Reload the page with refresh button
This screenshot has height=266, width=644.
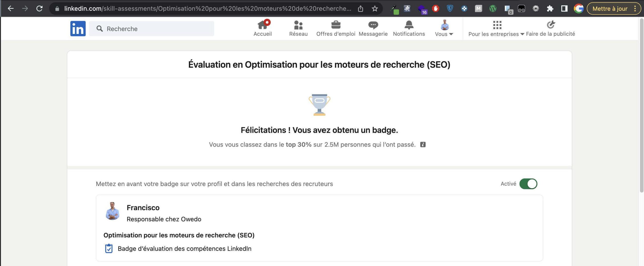tap(39, 9)
